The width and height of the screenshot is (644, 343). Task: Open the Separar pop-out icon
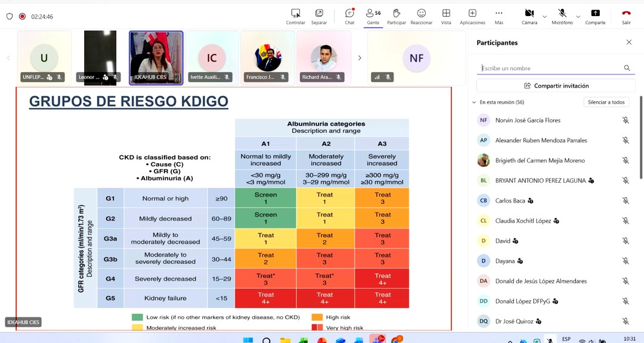point(319,14)
